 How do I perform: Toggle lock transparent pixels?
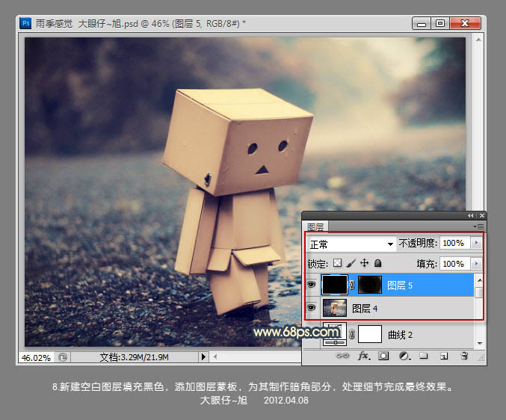pos(337,263)
